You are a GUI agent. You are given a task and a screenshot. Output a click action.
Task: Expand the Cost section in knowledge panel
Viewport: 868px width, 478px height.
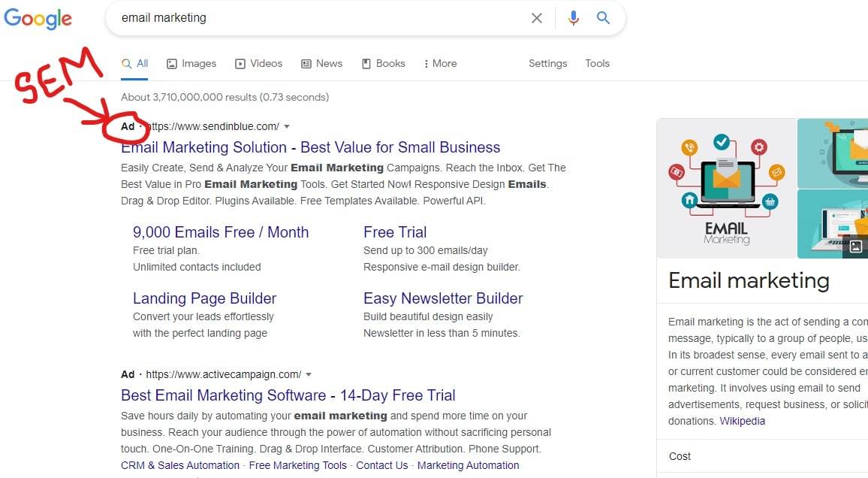point(680,456)
